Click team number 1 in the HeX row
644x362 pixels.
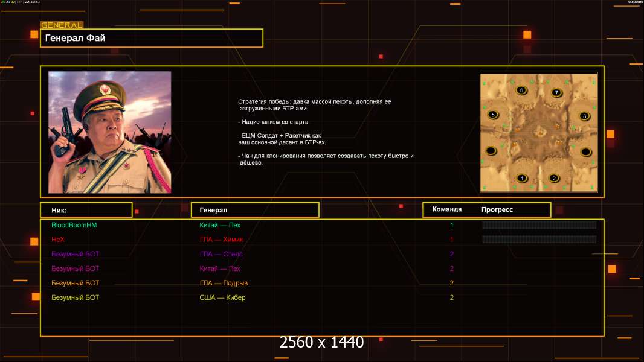coord(451,240)
